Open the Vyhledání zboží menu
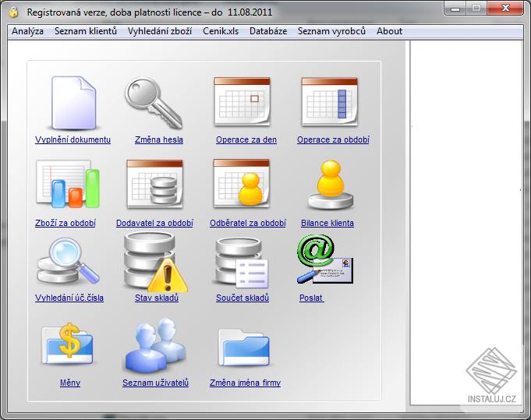531x420 pixels. (160, 31)
